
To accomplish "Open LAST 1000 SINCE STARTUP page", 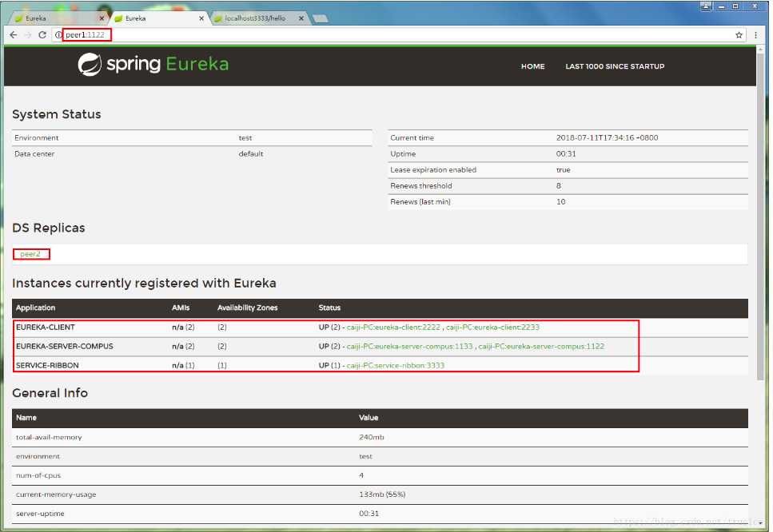I will click(x=615, y=66).
